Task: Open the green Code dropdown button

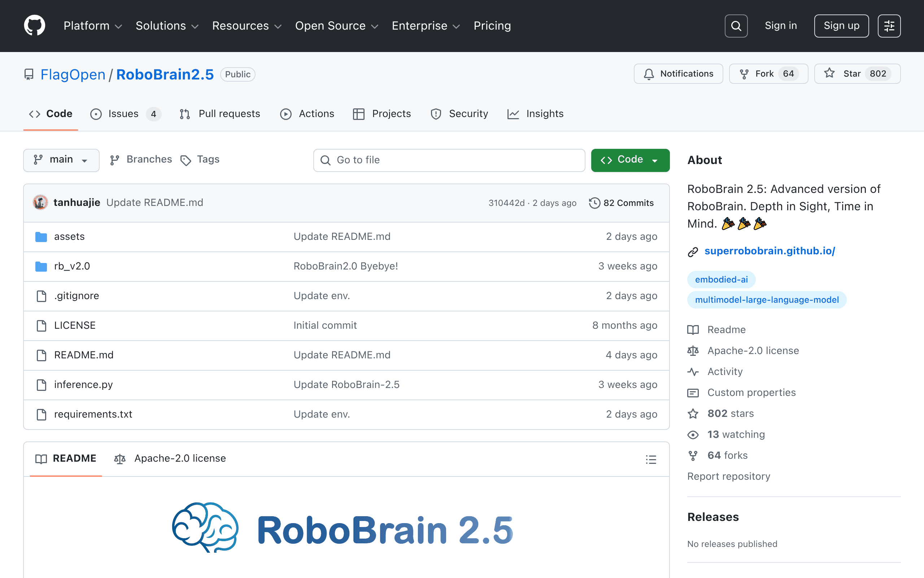Action: (630, 160)
